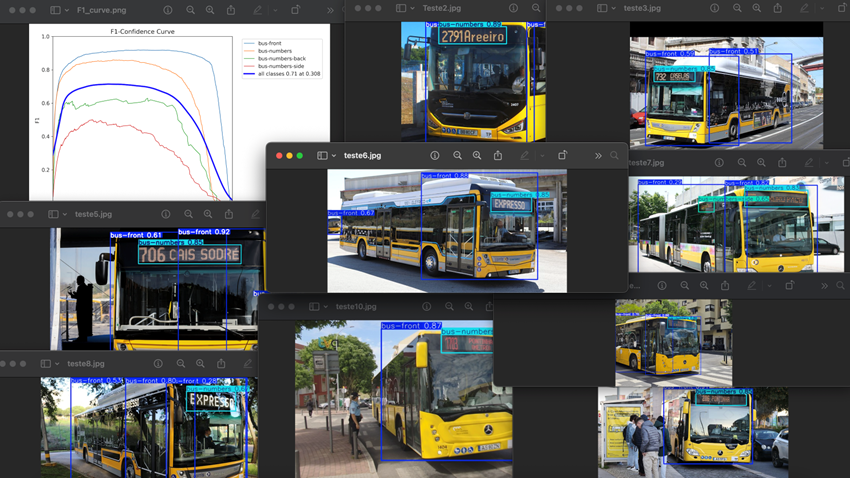Enable markup pencil in F1_curve.png window
850x478 pixels.
coord(257,10)
